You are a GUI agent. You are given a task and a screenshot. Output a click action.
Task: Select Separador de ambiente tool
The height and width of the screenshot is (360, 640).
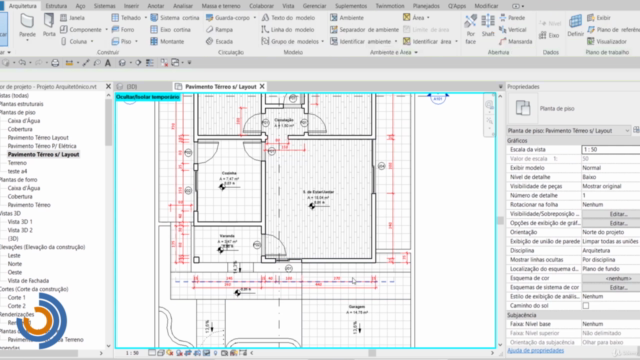[x=364, y=30]
